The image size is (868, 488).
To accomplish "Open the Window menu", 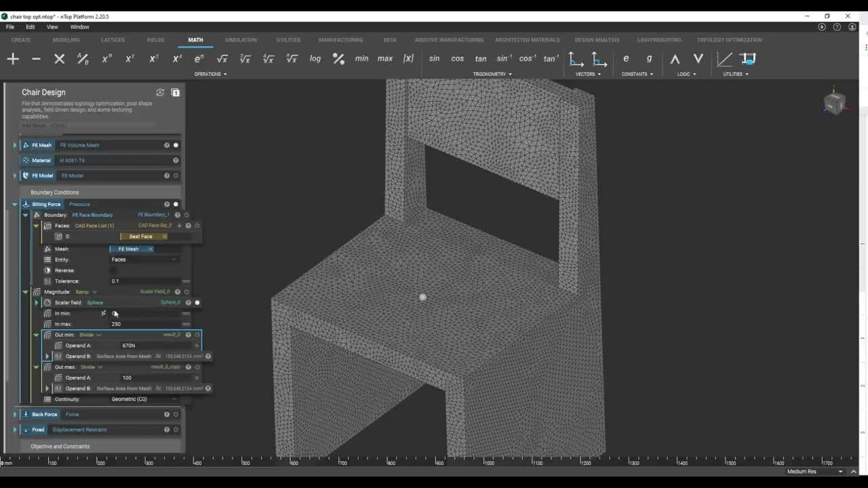I will (79, 27).
